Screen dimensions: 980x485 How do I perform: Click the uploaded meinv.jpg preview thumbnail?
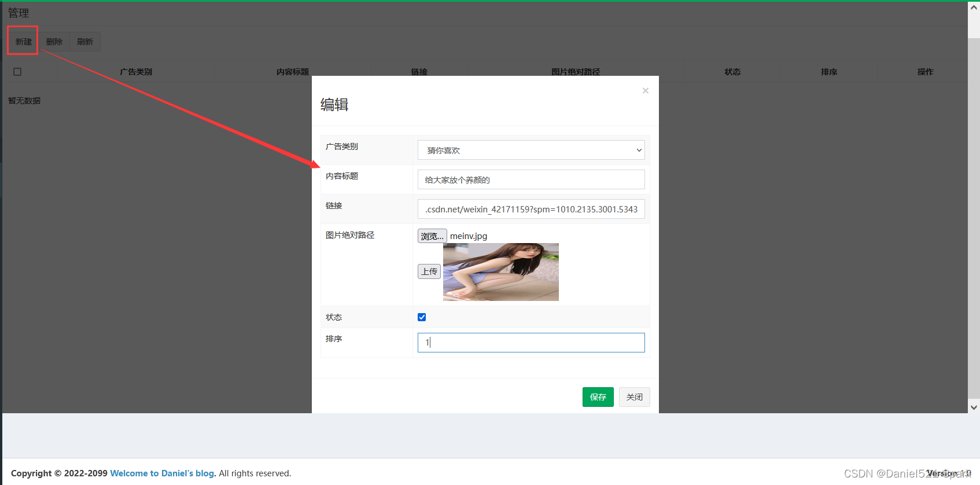click(501, 272)
